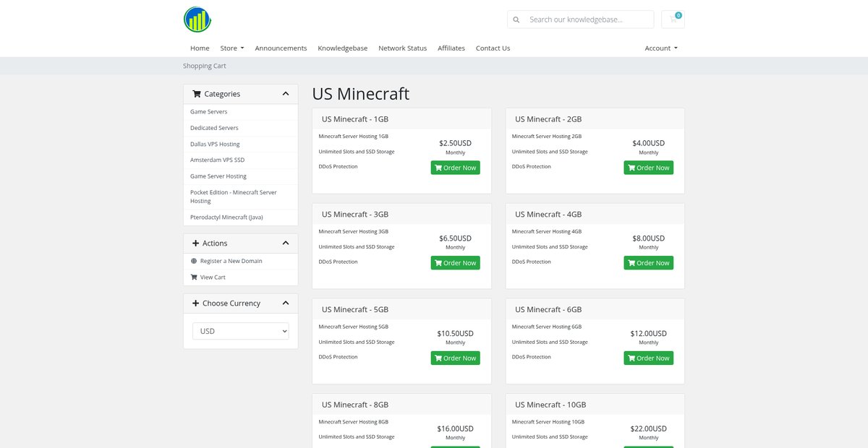This screenshot has height=448, width=868.
Task: Order Now for US Minecraft 6GB
Action: 649,358
